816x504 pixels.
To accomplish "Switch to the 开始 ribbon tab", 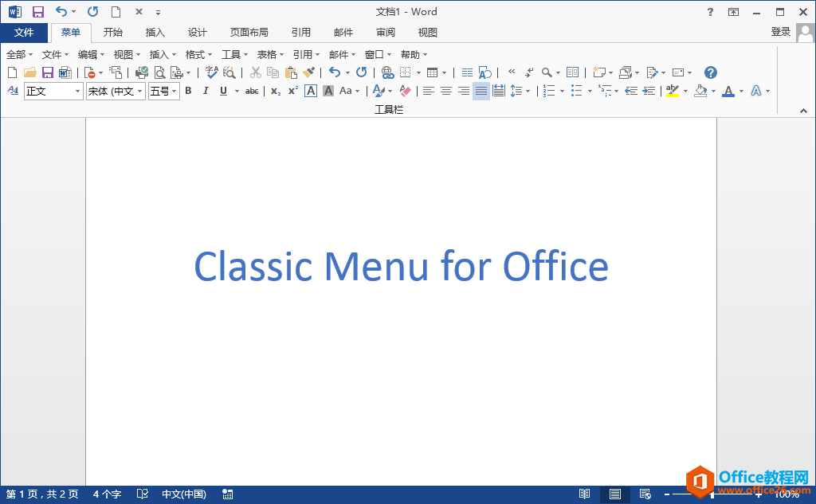I will tap(113, 33).
